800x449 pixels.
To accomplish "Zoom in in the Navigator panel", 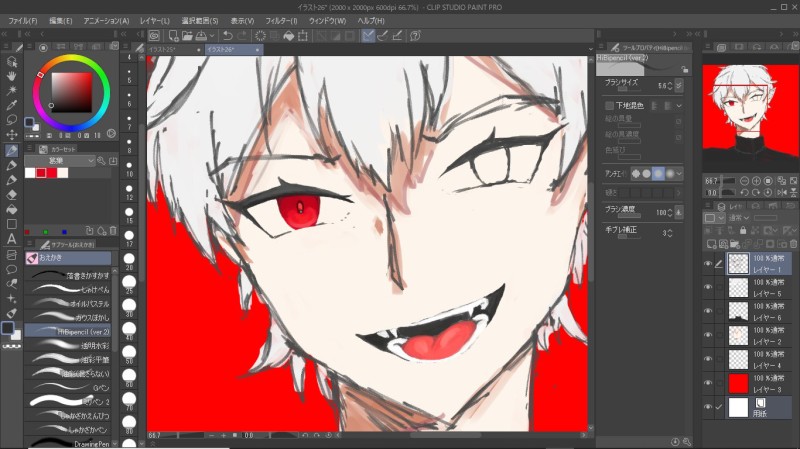I will pos(756,181).
